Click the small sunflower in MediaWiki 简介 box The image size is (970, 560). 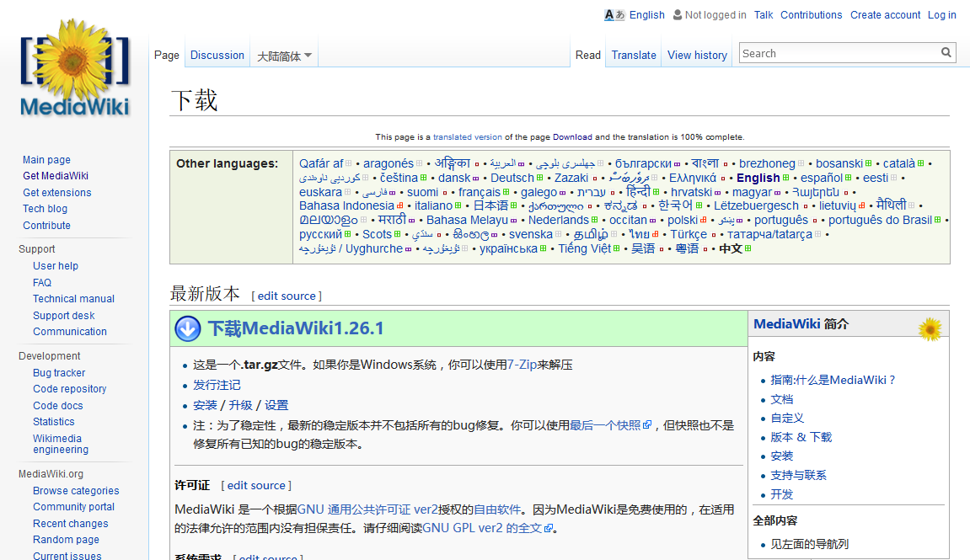[x=930, y=328]
